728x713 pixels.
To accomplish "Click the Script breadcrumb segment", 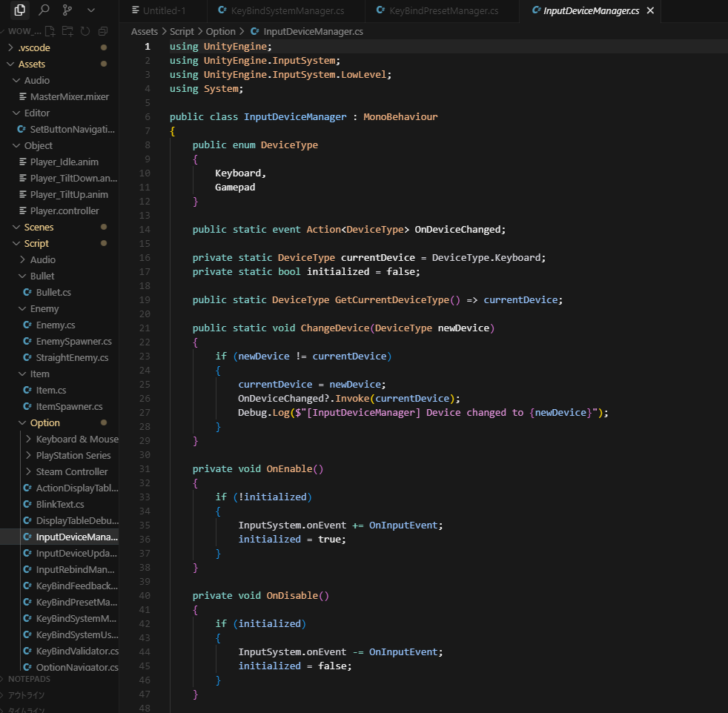I will click(x=182, y=32).
